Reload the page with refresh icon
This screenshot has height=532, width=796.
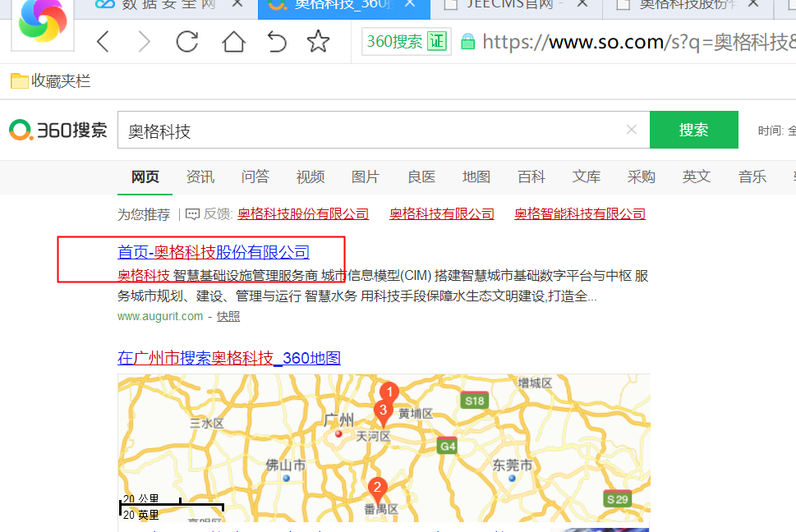(186, 42)
